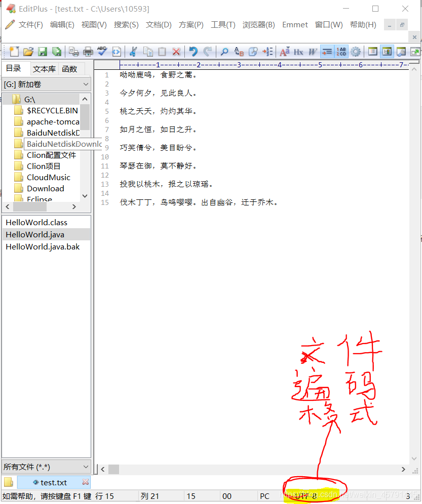422x504 pixels.
Task: Click the list window icon after the gear
Action: coord(372,52)
